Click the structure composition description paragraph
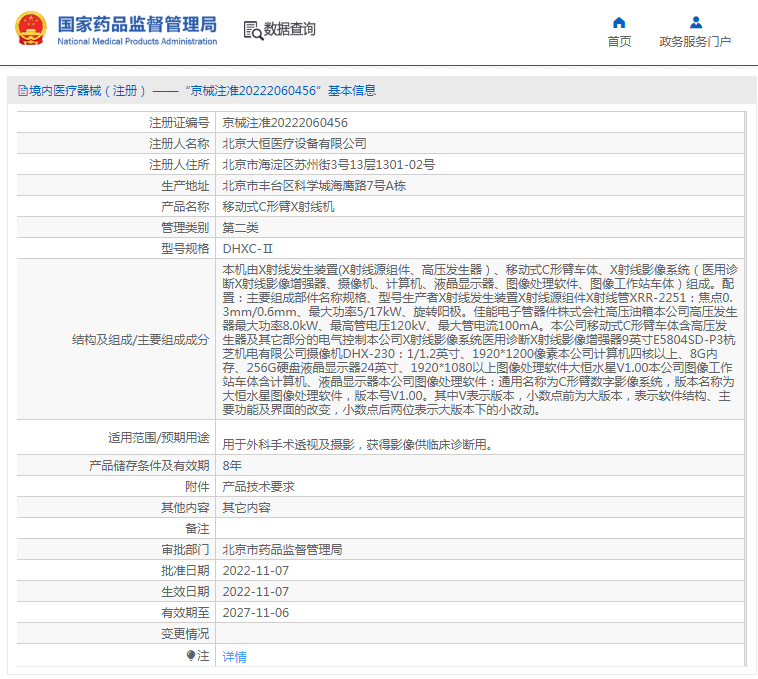The width and height of the screenshot is (758, 679). point(480,340)
